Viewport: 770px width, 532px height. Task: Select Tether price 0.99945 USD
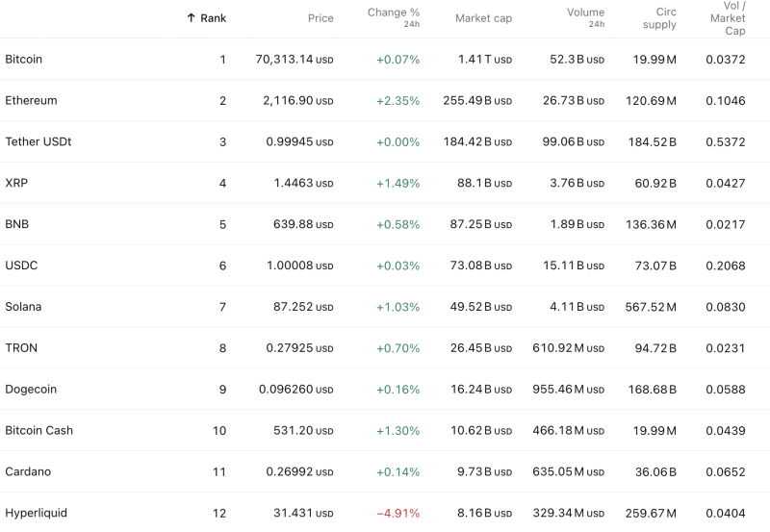(x=299, y=141)
